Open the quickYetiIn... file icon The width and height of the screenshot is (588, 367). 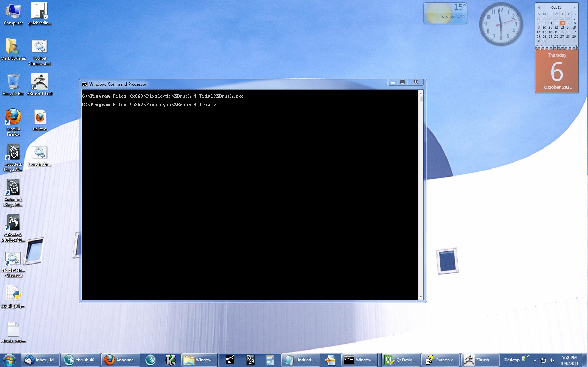point(39,14)
